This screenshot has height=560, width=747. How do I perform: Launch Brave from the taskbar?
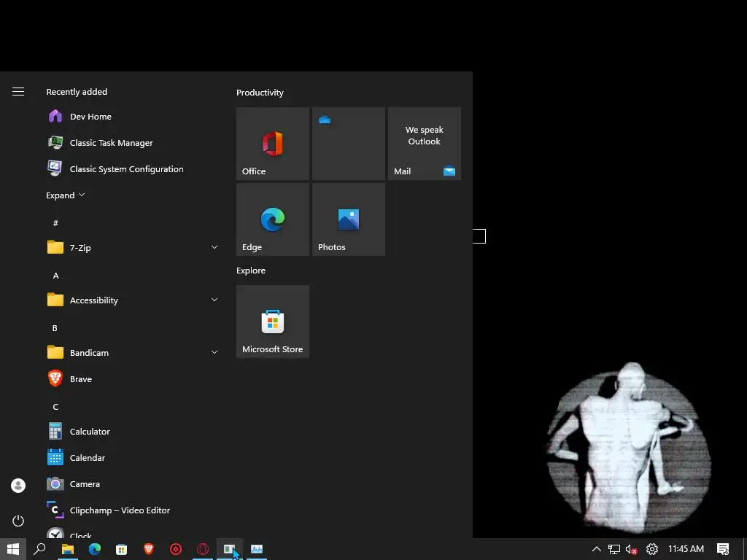point(149,549)
